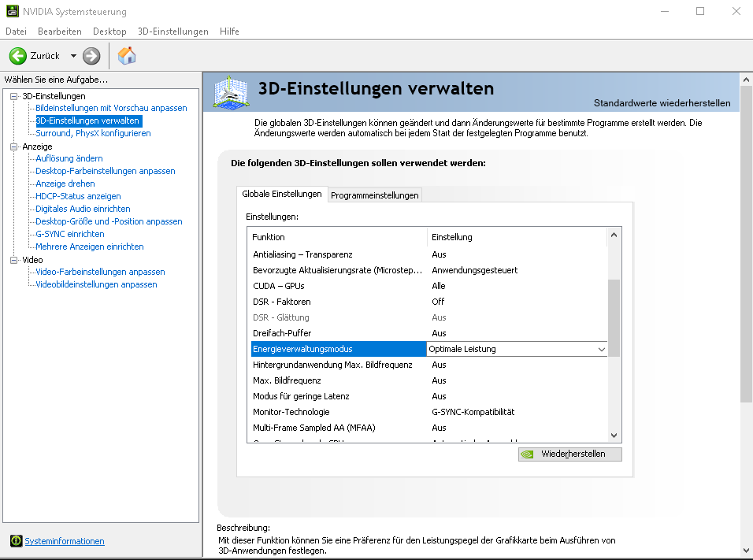Click the grey forward arrow icon

coord(91,56)
